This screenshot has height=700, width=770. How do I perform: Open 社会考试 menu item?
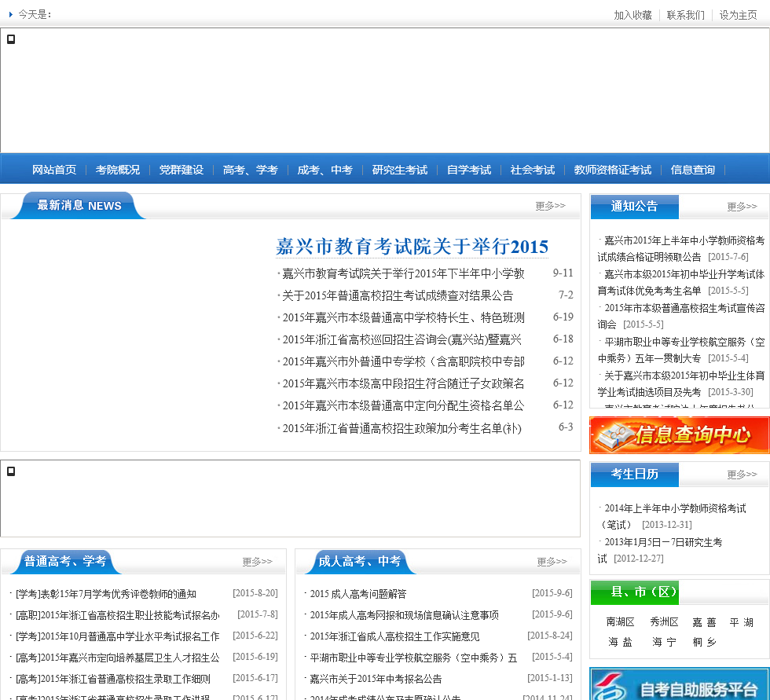click(x=533, y=170)
